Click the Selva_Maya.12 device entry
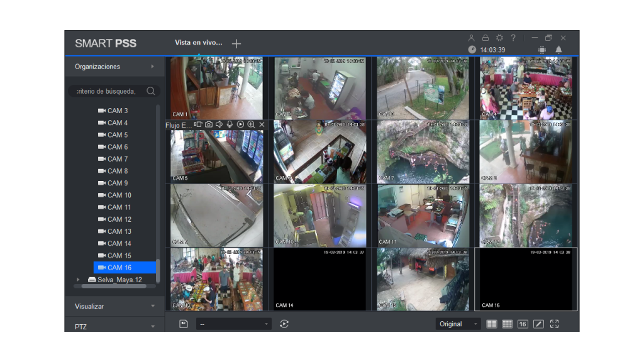The image size is (644, 362). tap(116, 280)
